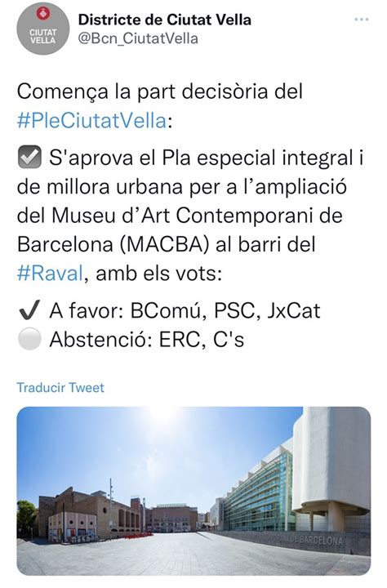
Task: Open the Ciutat Vella profile avatar
Action: click(x=43, y=29)
